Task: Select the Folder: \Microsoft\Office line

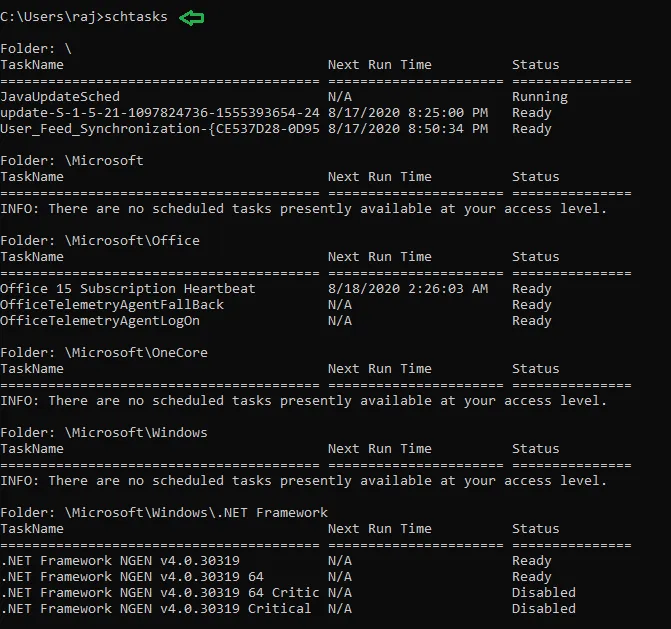Action: click(x=100, y=241)
